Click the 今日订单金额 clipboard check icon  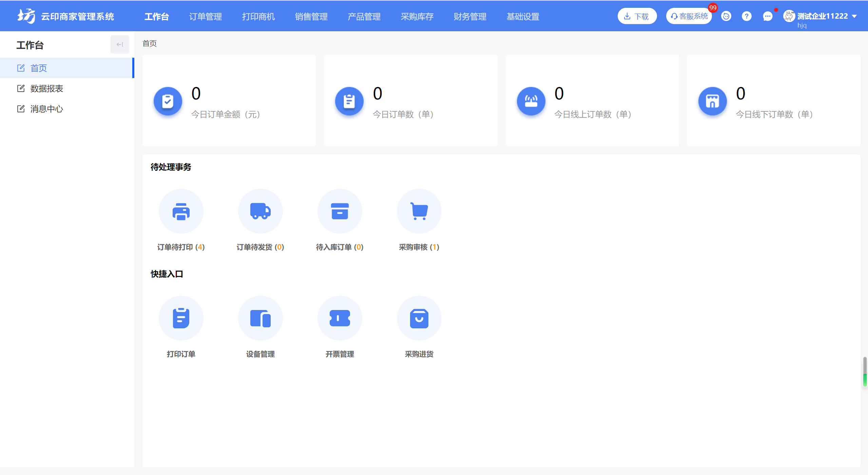(168, 101)
